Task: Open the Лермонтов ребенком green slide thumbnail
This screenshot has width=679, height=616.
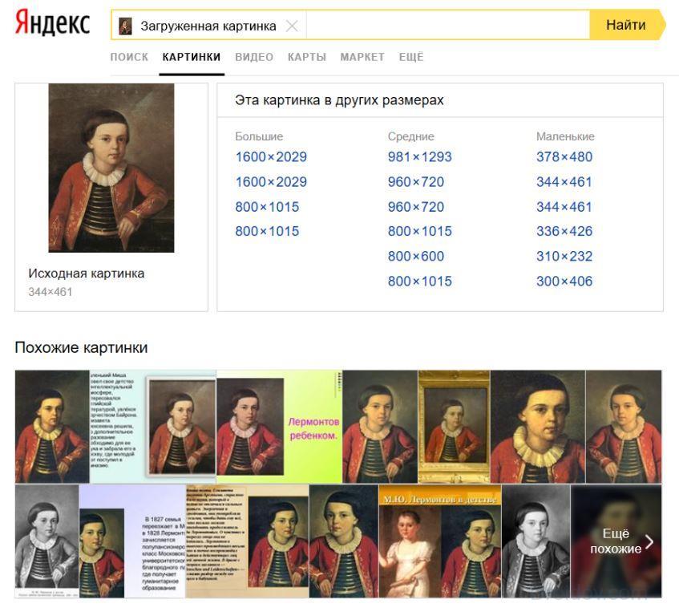Action: [x=279, y=427]
